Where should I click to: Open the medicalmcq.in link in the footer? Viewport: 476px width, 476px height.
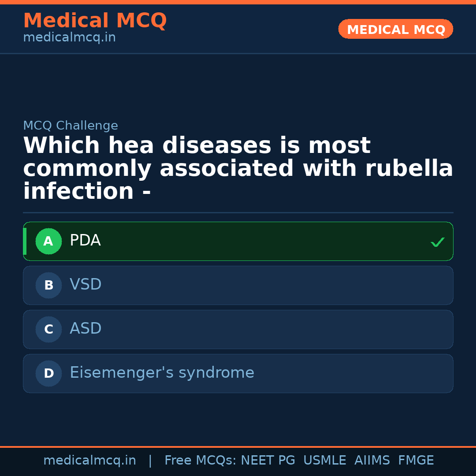click(89, 461)
